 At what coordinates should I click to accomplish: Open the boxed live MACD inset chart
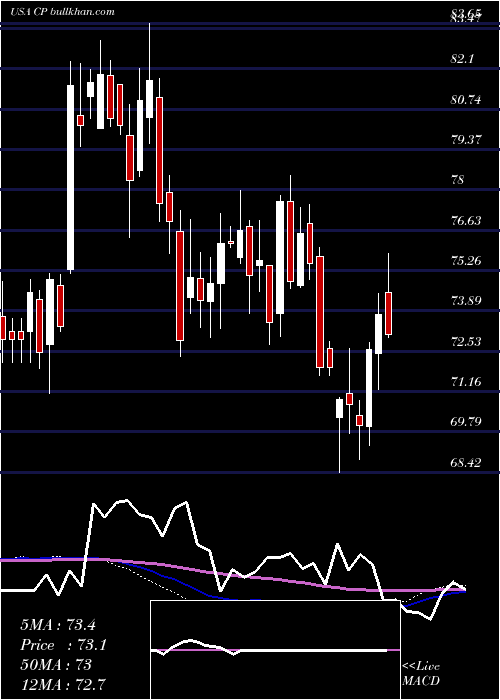tap(275, 650)
